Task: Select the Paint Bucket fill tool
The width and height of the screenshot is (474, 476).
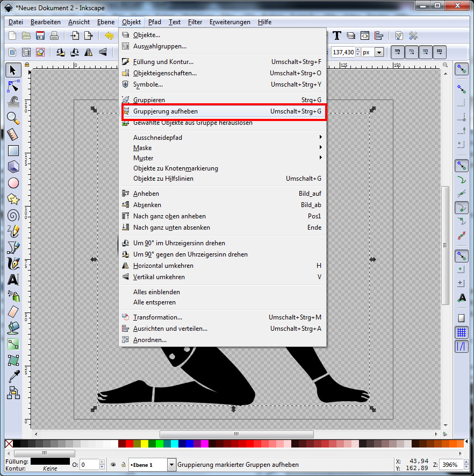Action: [13, 328]
